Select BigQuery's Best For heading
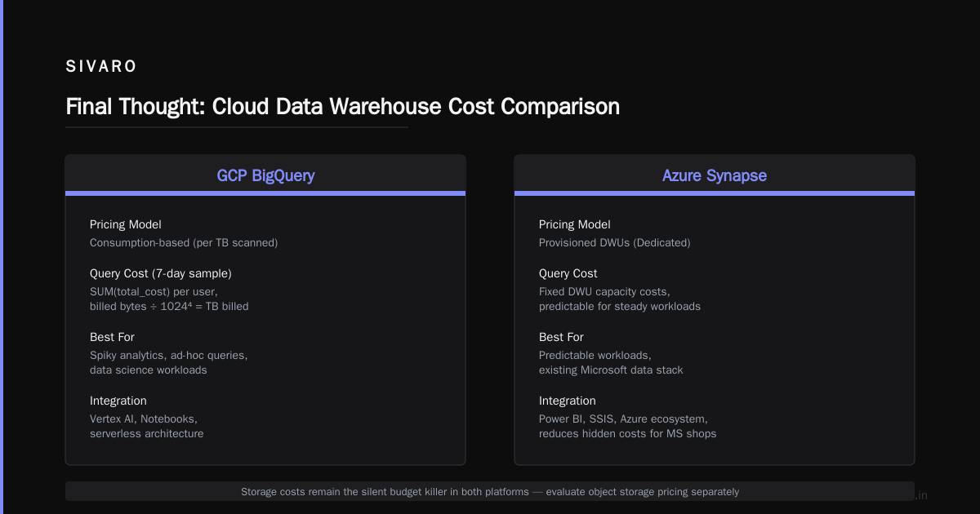 [x=113, y=337]
